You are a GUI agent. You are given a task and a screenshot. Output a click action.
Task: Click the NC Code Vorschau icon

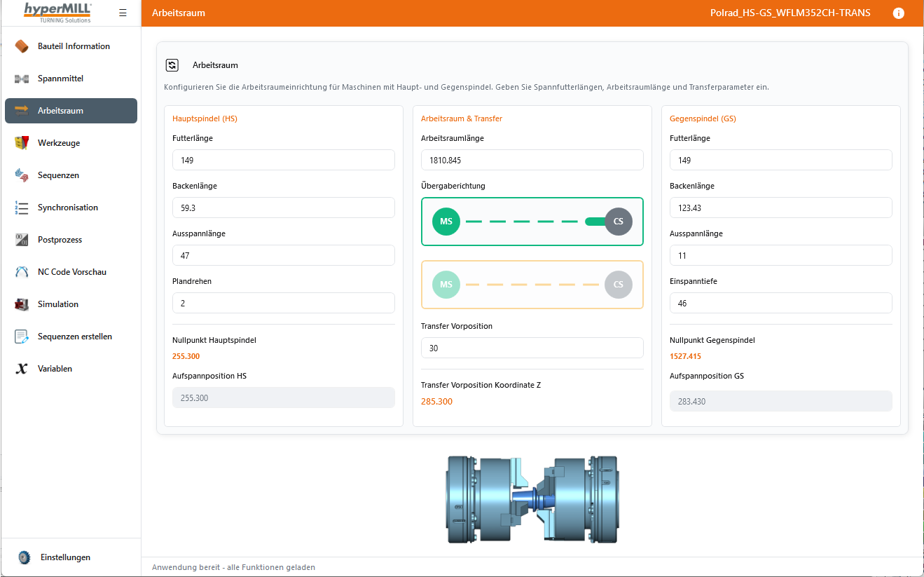[x=22, y=272]
